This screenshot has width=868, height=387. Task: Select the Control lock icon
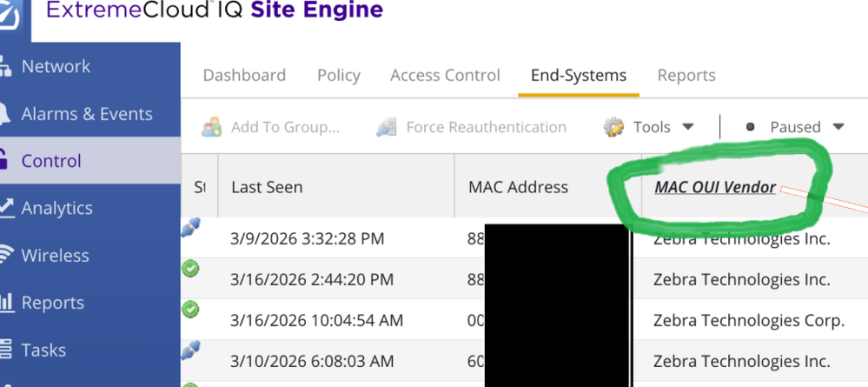tap(3, 160)
